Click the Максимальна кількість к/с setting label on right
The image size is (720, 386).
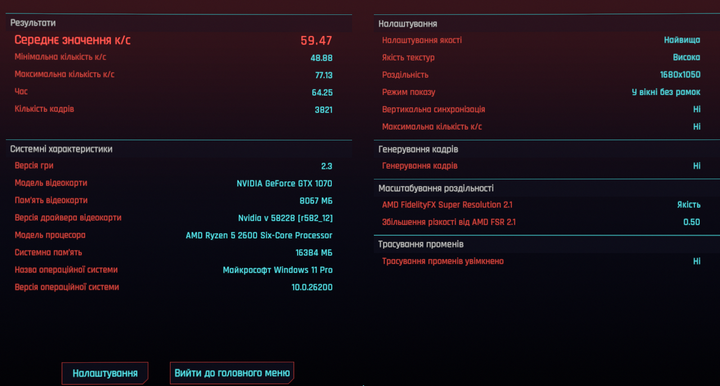tap(432, 127)
